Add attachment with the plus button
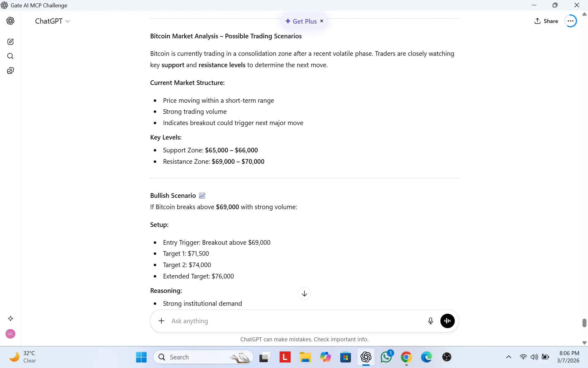588x368 pixels. (x=161, y=321)
